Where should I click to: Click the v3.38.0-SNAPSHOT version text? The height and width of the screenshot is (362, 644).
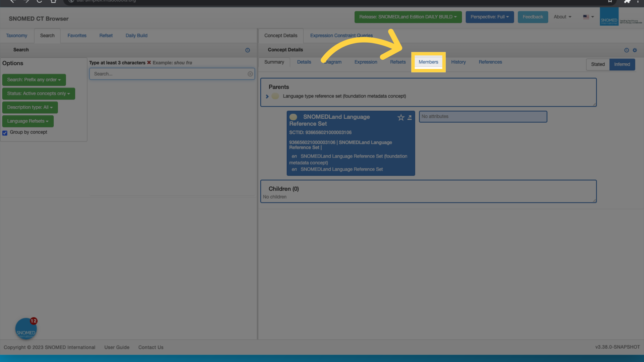[x=618, y=347]
